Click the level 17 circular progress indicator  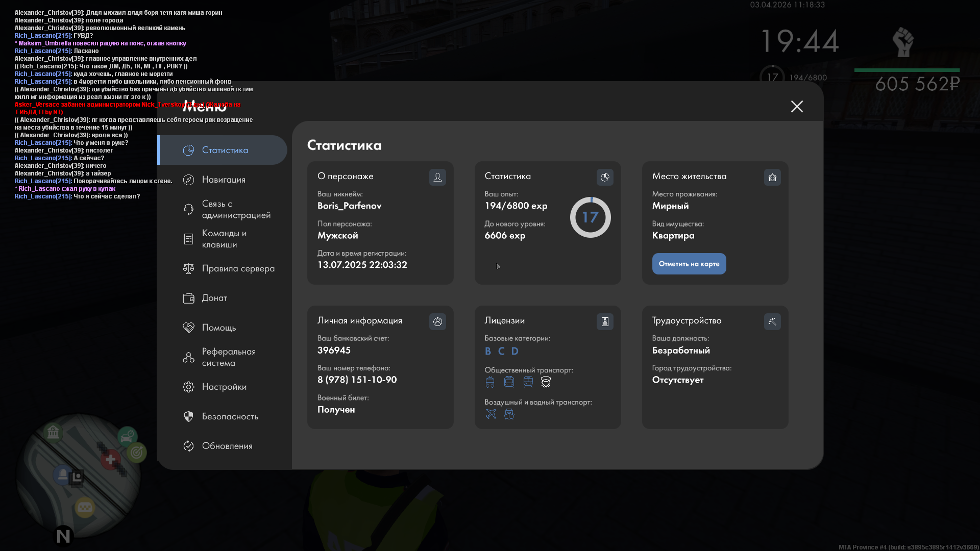pos(590,217)
